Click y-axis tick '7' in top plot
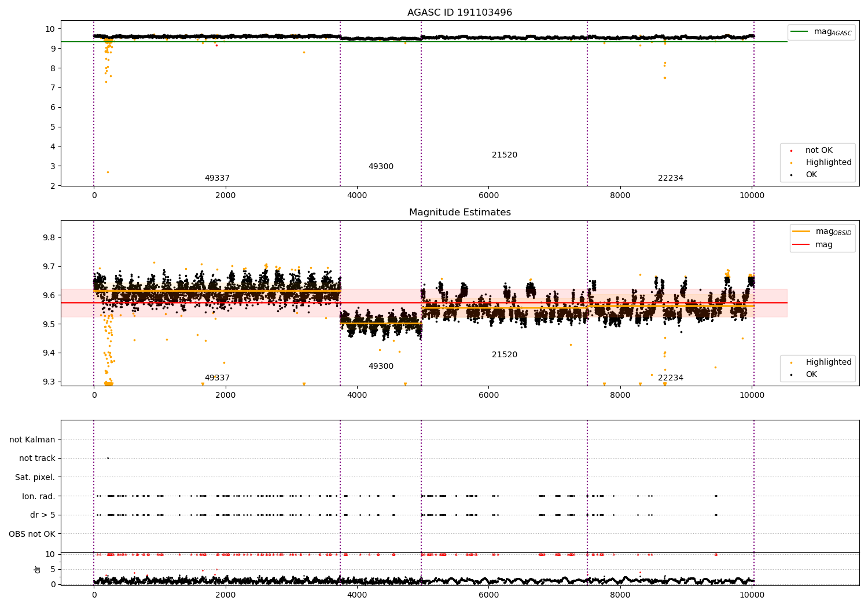This screenshot has width=868, height=608. [x=53, y=88]
